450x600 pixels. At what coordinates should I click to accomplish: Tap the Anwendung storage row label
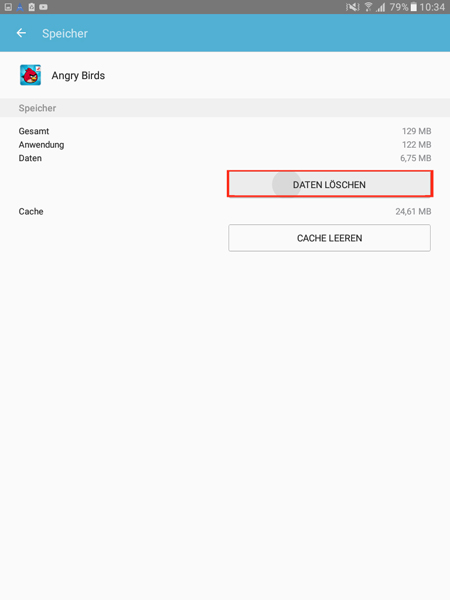coord(41,145)
